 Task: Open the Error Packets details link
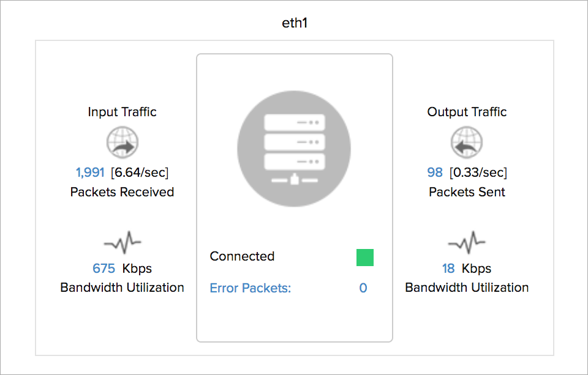point(250,288)
